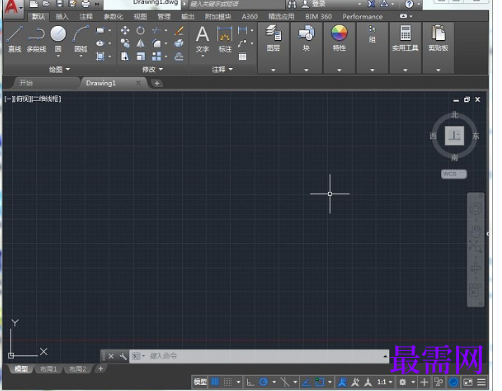Select the Arc (圆弧) tool

pos(81,38)
